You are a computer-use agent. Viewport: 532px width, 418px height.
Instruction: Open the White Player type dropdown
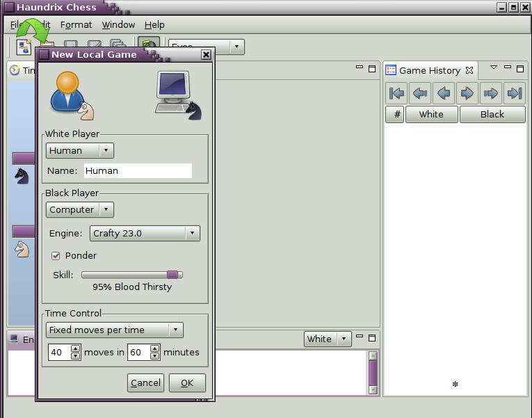pyautogui.click(x=80, y=150)
